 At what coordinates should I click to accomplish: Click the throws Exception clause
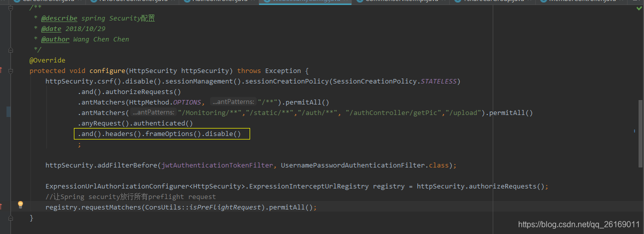[269, 70]
